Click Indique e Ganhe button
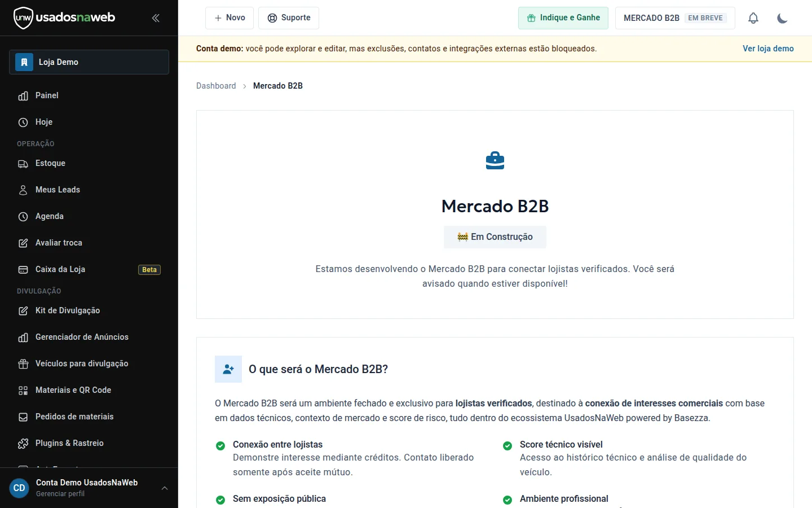The width and height of the screenshot is (812, 508). (563, 18)
